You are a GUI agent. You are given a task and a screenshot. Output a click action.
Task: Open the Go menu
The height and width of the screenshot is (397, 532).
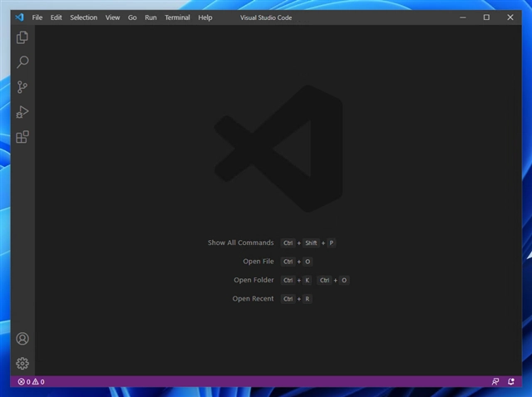coord(132,17)
